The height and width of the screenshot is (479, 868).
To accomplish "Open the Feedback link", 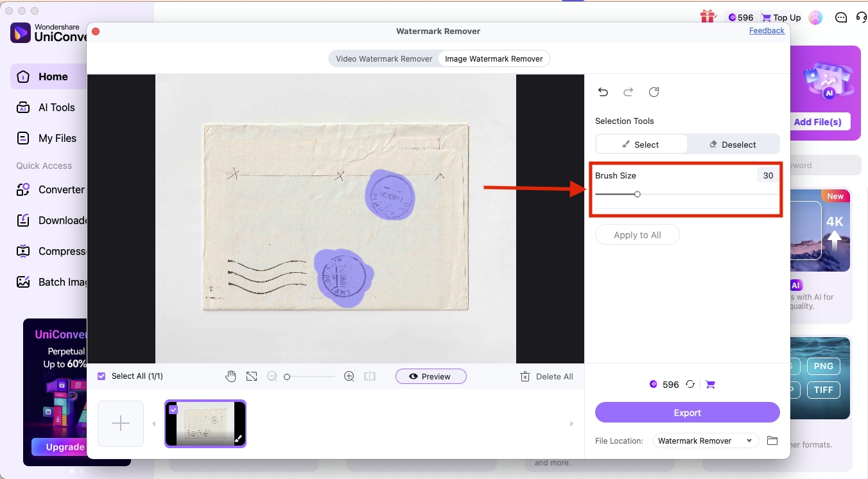I will [x=767, y=30].
